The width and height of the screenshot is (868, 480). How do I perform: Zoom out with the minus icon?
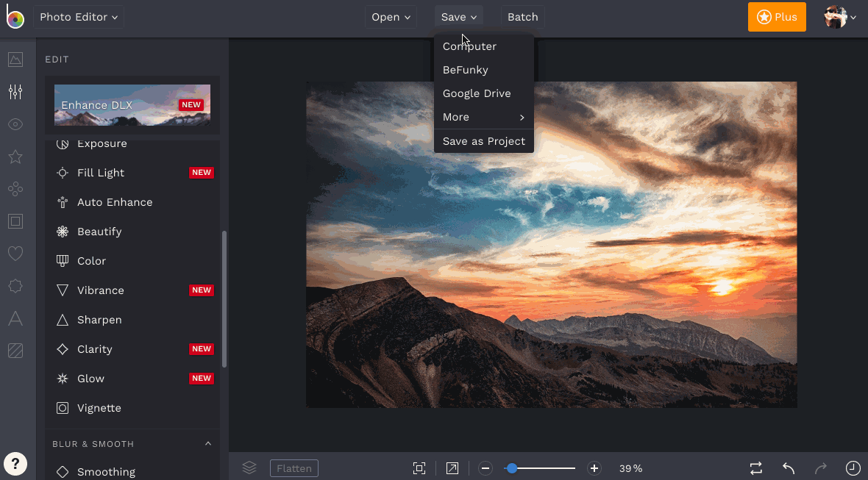485,468
